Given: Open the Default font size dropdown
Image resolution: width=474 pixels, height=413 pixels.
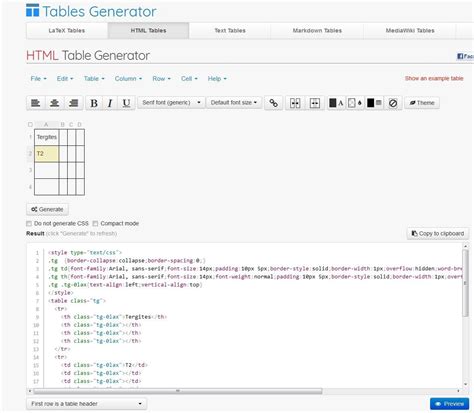Looking at the screenshot, I should tap(234, 103).
